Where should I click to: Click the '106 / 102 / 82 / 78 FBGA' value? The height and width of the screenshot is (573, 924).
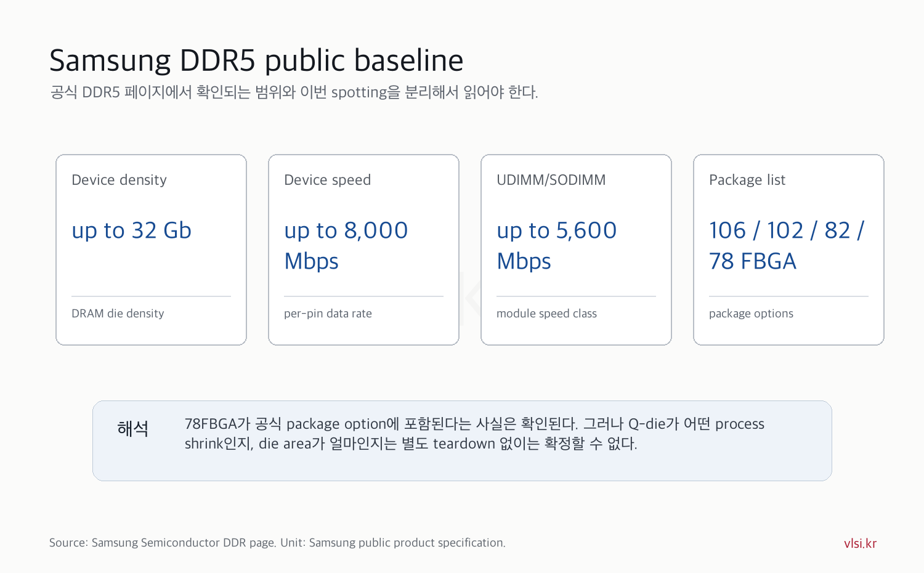click(787, 246)
